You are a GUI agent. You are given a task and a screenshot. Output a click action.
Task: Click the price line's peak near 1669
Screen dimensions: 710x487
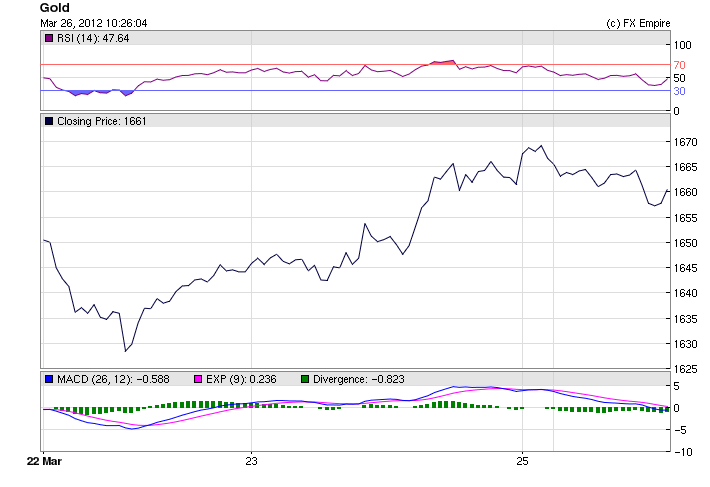(x=541, y=146)
